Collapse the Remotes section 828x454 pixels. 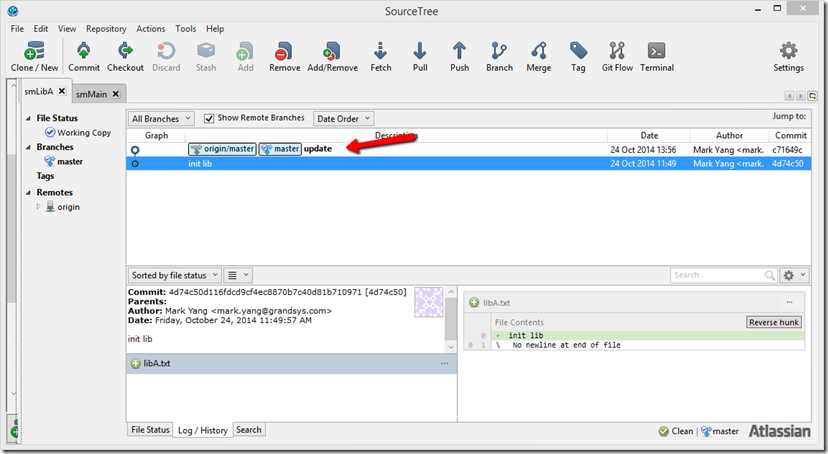click(x=29, y=193)
